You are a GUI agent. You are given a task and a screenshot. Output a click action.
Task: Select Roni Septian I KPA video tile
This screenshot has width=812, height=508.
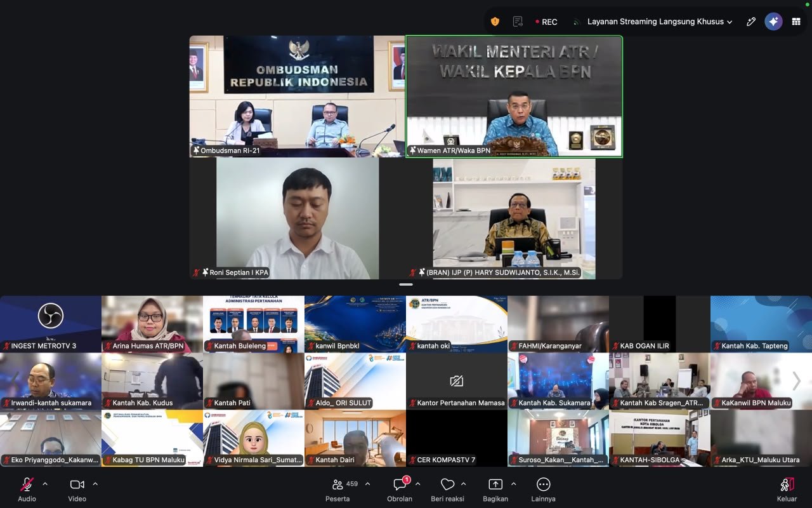pyautogui.click(x=298, y=218)
